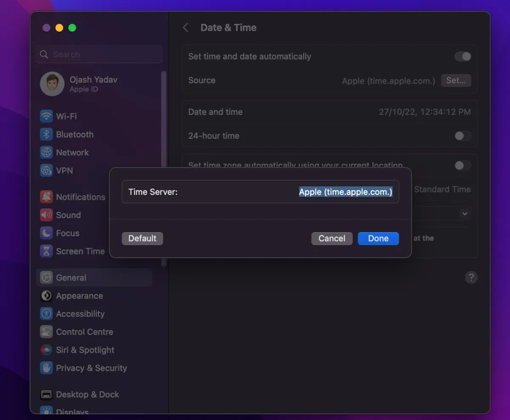Select the Siri & Spotlight icon
This screenshot has width=510, height=420.
pyautogui.click(x=46, y=350)
